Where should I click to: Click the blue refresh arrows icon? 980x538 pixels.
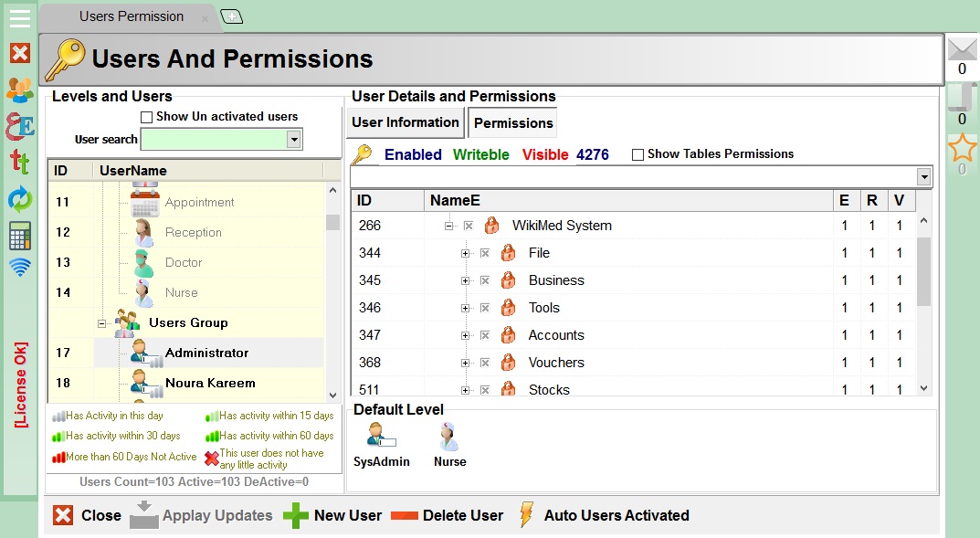[19, 198]
